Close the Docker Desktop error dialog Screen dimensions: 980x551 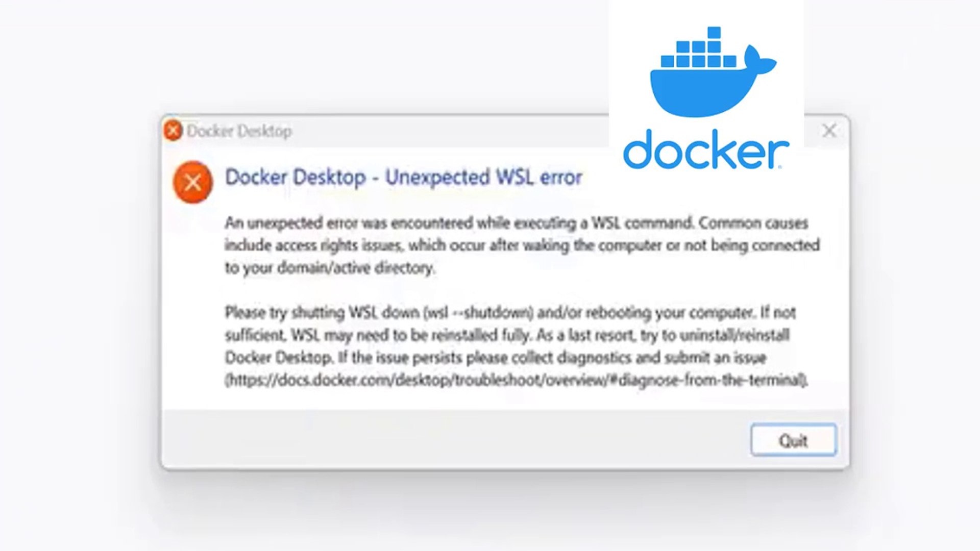829,131
